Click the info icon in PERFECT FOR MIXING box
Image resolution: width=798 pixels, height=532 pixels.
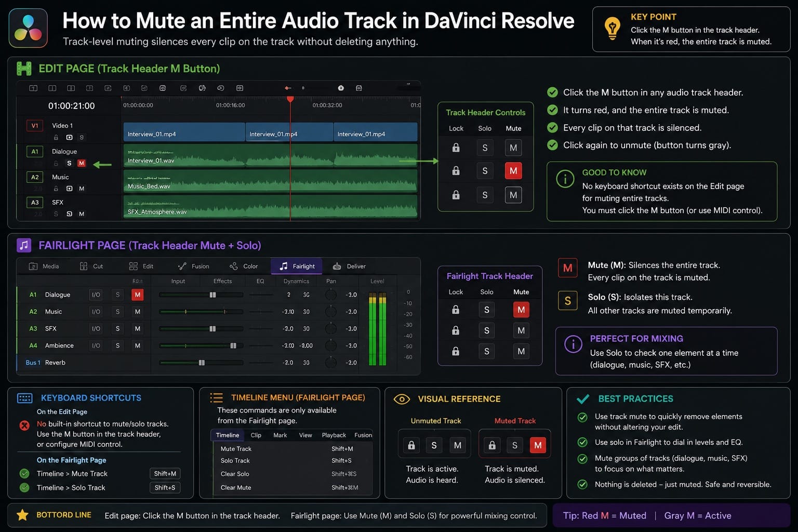[573, 344]
